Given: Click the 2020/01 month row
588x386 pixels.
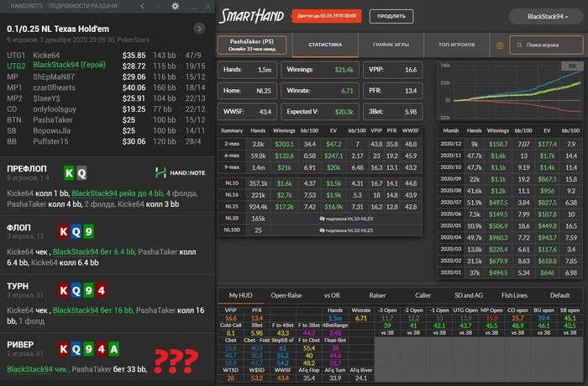Looking at the screenshot, I should click(510, 273).
